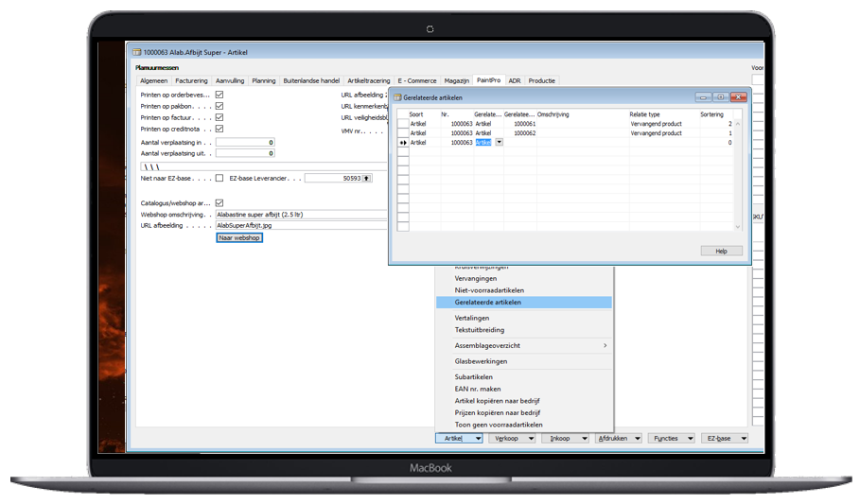The width and height of the screenshot is (860, 504).
Task: Choose Vertalingen from the Artikel menu
Action: (472, 319)
